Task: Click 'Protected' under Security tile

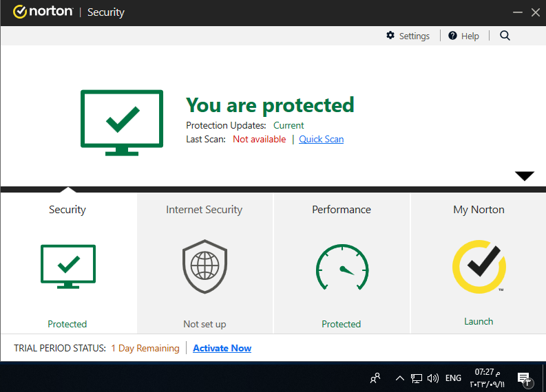Action: [x=67, y=324]
